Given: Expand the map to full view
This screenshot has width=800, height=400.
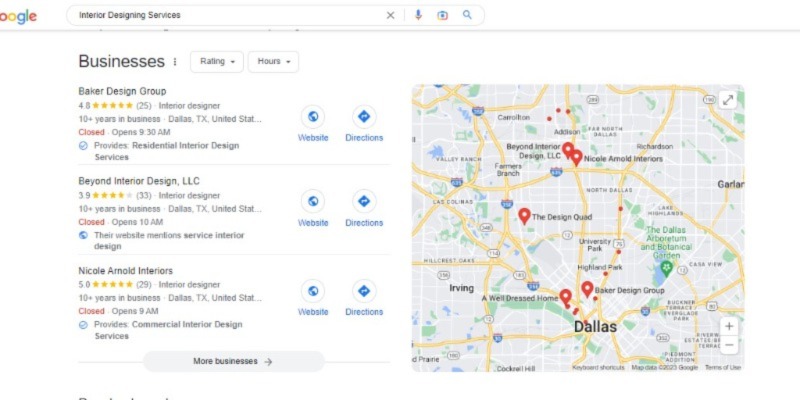Looking at the screenshot, I should [728, 101].
